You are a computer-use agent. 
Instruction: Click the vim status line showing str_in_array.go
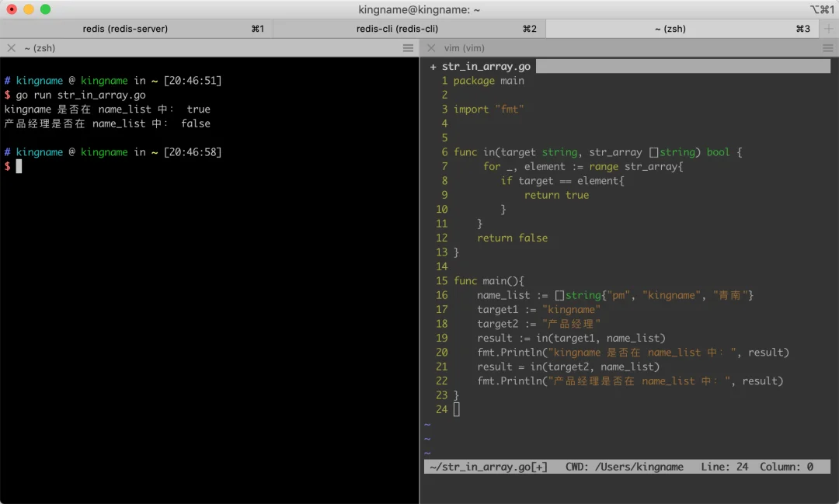point(627,467)
